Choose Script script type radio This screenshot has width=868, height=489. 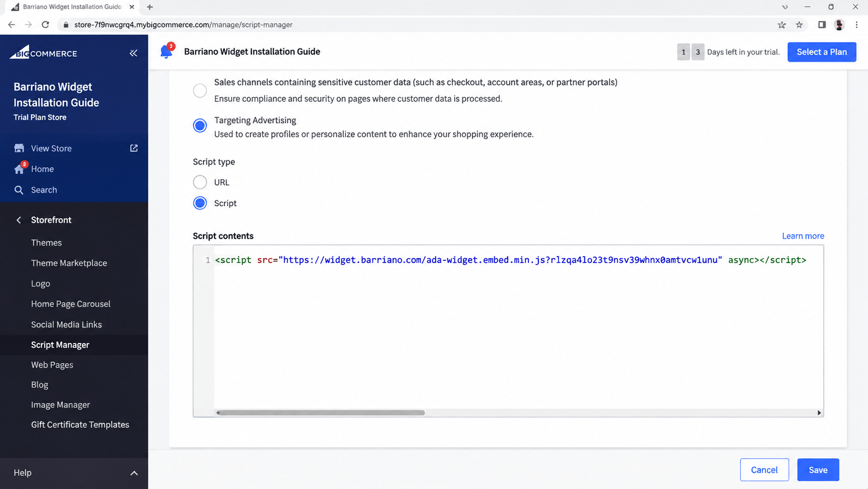200,203
